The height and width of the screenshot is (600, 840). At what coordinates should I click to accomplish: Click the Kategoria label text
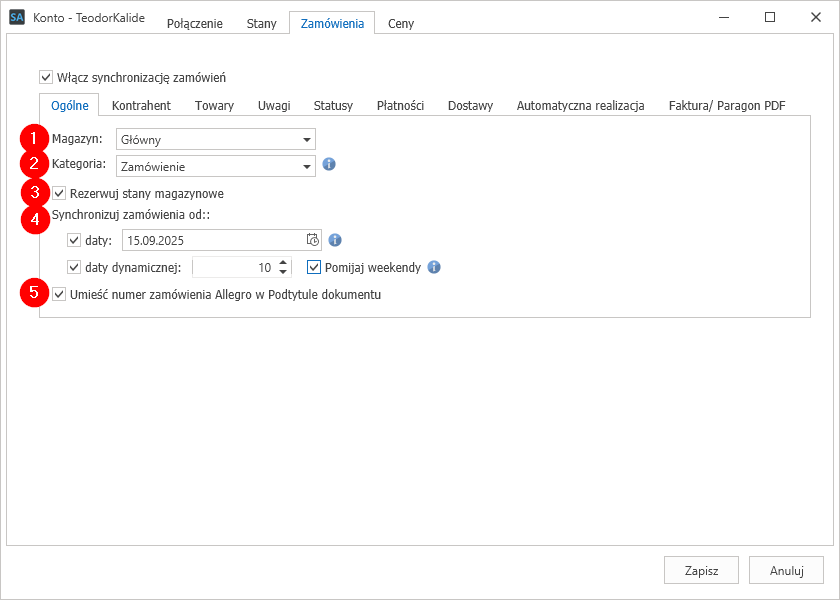[79, 164]
